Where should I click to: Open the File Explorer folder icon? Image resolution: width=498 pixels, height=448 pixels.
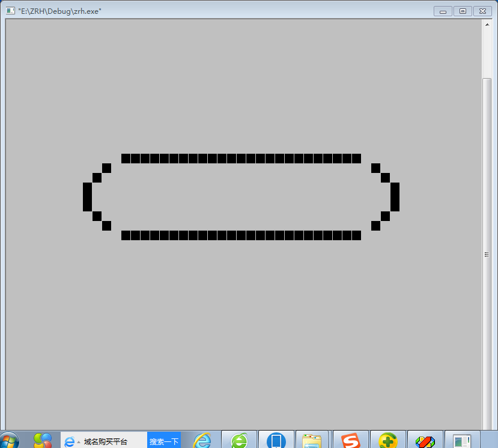tap(312, 440)
